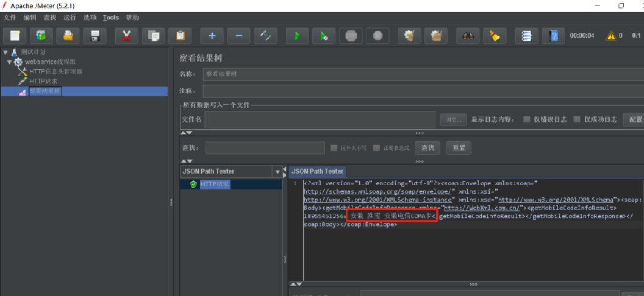The height and width of the screenshot is (296, 644).
Task: Click the New test plan icon
Action: [15, 36]
